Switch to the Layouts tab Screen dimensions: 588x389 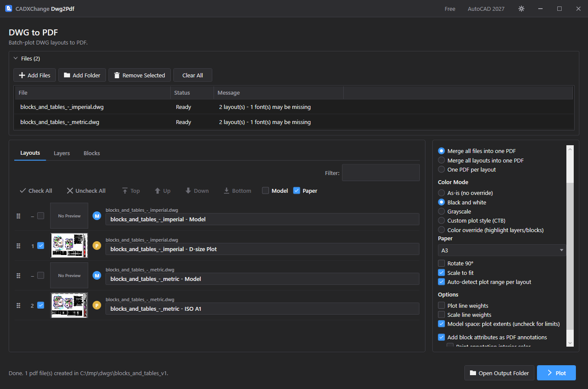[30, 153]
